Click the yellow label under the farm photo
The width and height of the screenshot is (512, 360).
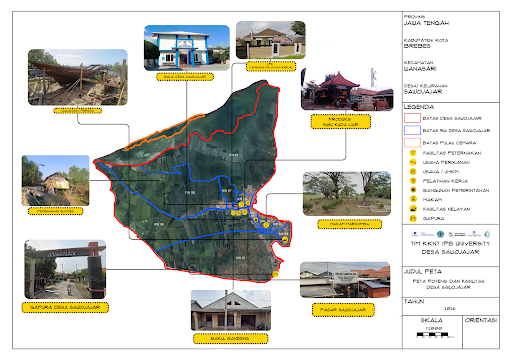[55, 211]
